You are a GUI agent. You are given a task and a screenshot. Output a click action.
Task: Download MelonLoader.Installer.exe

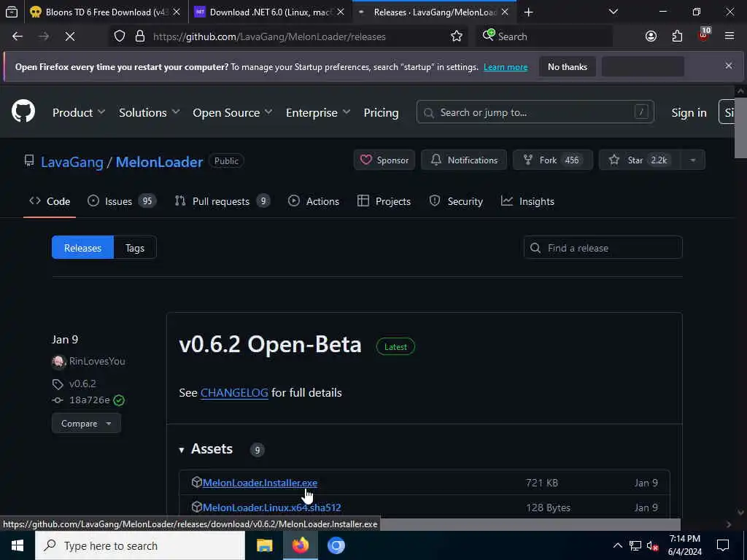(x=260, y=483)
